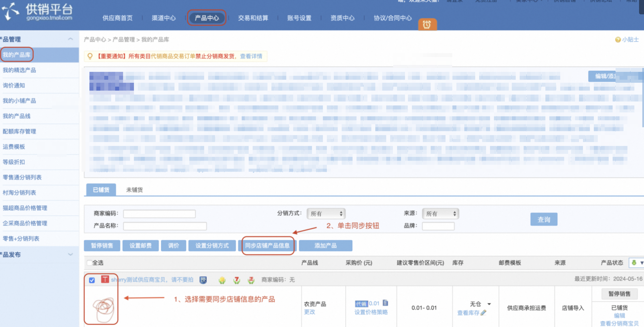The width and height of the screenshot is (644, 327).
Task: Open 协议/合同中心 in top navigation
Action: point(393,18)
